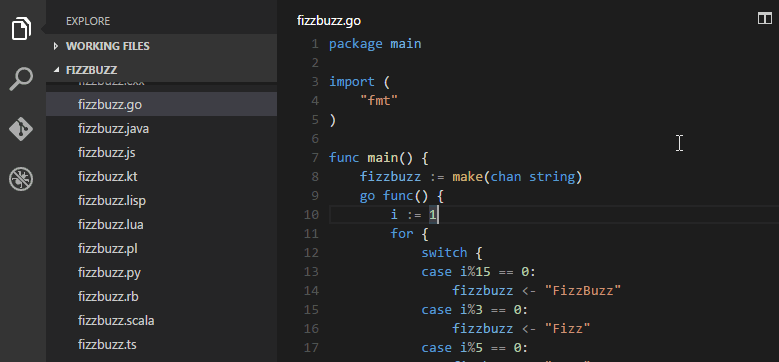The image size is (779, 362).
Task: Open fizzbuzz.lua file
Action: [x=161, y=224]
